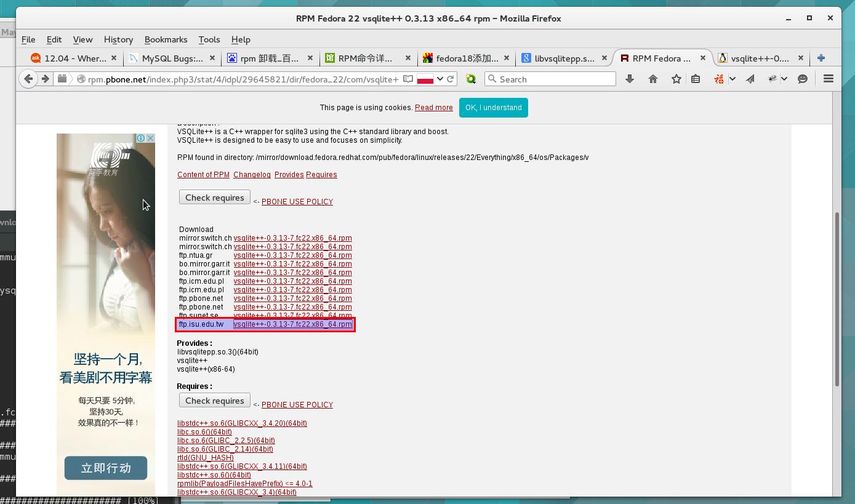Click the grey add-on icon before smiley
Viewport: 855px width, 504px height.
(773, 79)
